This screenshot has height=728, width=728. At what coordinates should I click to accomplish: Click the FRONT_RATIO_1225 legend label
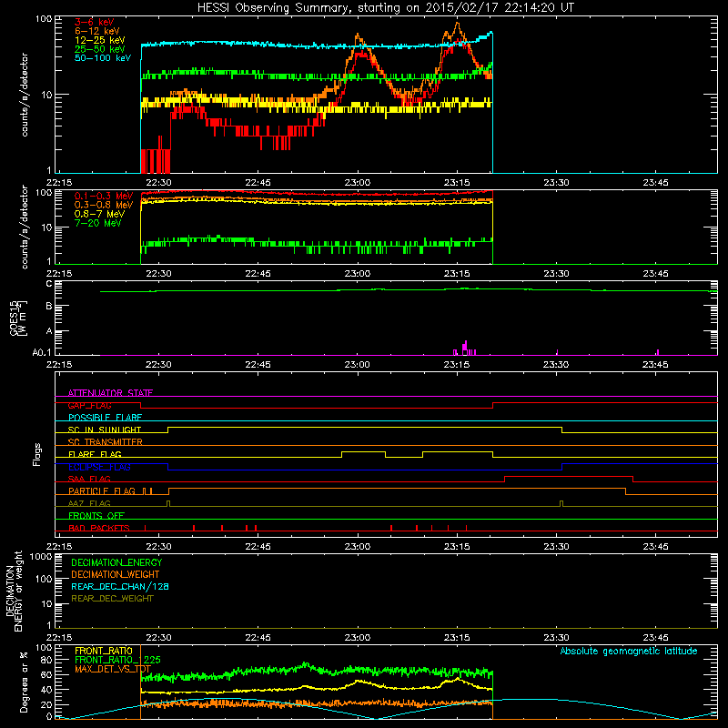(117, 660)
